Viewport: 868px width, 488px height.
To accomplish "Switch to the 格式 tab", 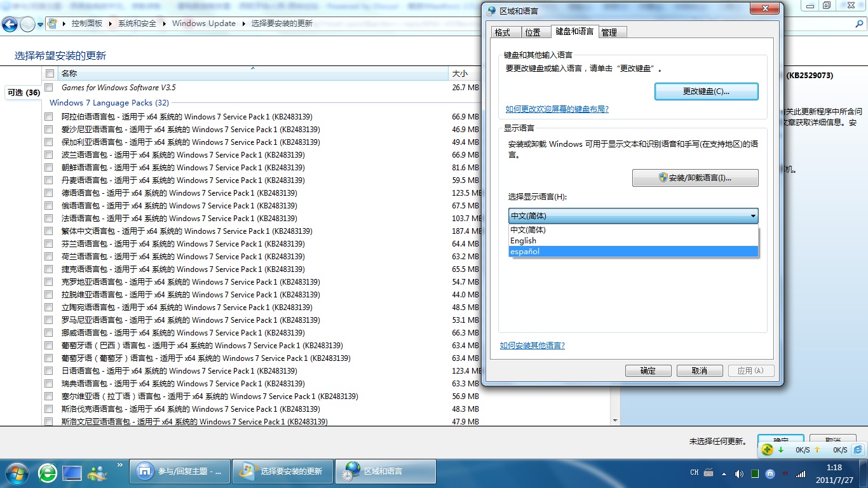I will coord(502,32).
